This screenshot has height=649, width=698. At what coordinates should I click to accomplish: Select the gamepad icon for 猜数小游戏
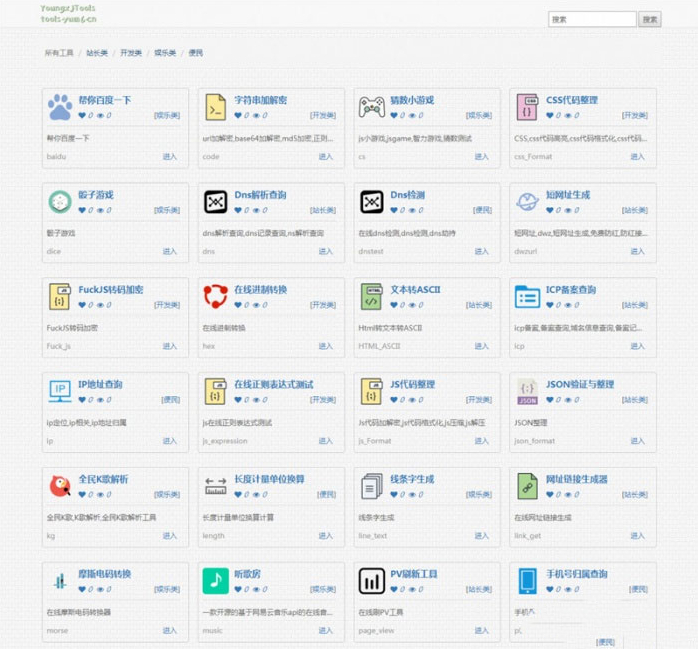coord(371,107)
